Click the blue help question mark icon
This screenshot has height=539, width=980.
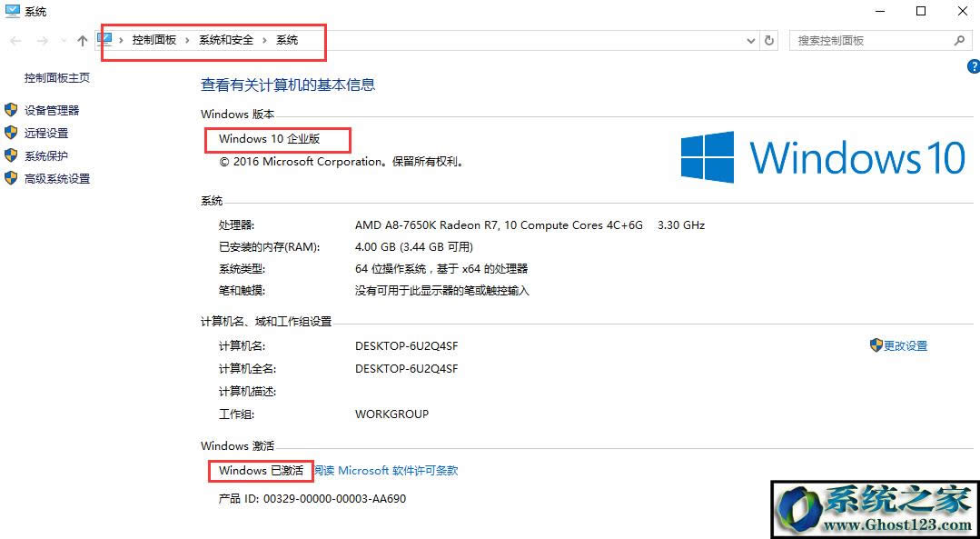pos(974,65)
